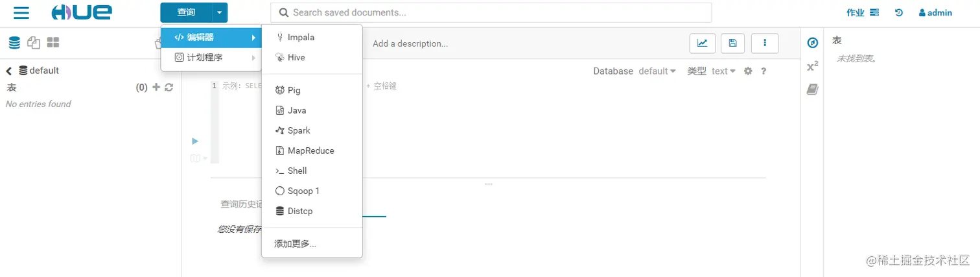Open the three-dot more options button
The height and width of the screenshot is (277, 980).
coord(765,43)
